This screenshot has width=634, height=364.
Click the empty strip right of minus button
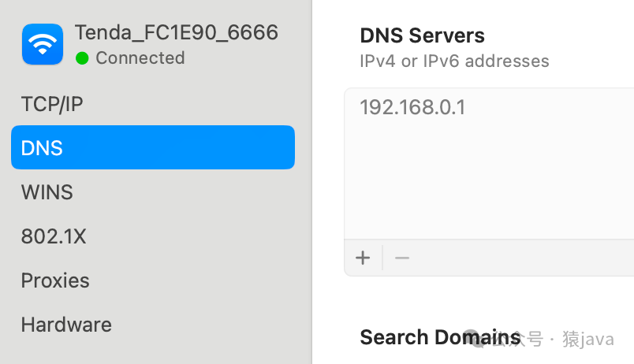[x=520, y=258]
